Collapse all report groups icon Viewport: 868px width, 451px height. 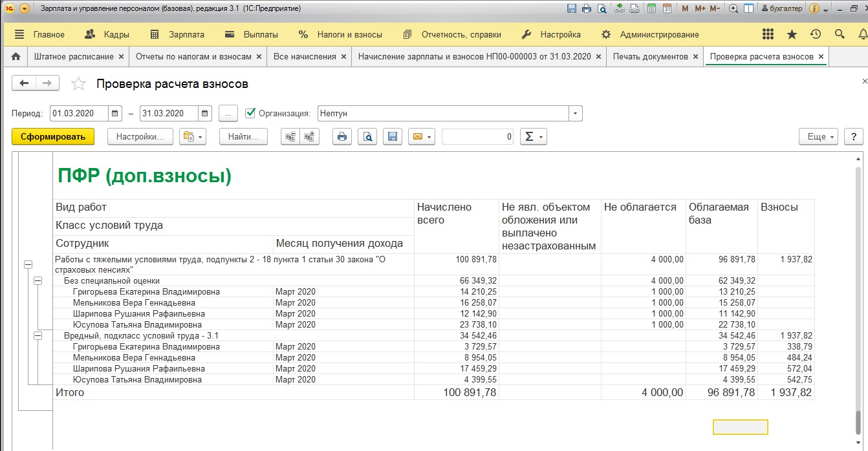pos(290,136)
